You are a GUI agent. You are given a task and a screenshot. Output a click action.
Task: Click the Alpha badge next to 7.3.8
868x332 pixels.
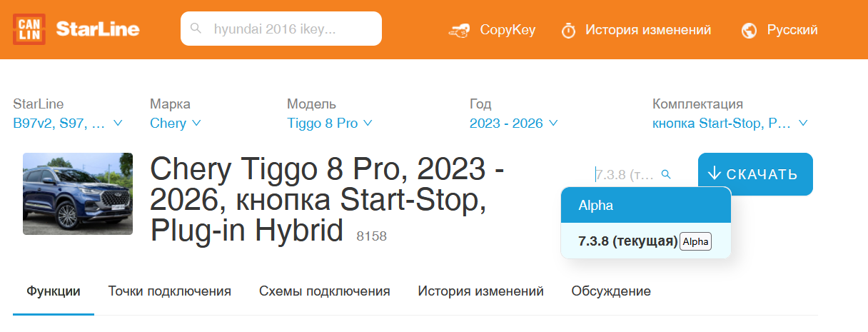(x=695, y=241)
